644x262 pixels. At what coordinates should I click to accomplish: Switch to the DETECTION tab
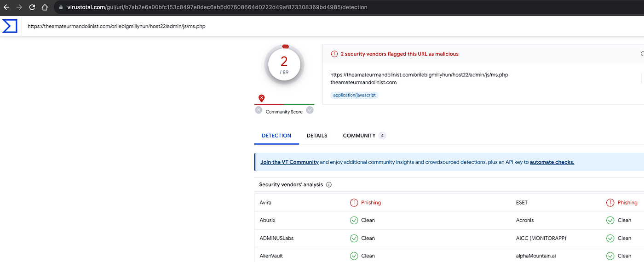(276, 136)
